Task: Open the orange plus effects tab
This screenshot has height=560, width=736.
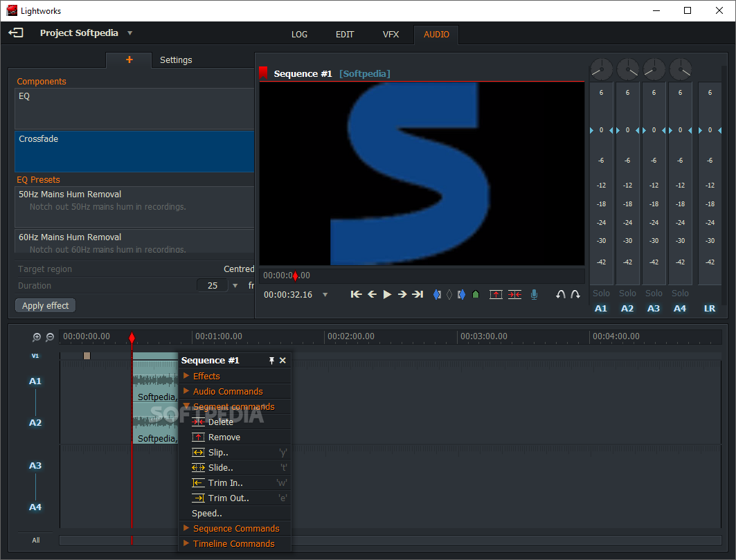Action: (129, 60)
